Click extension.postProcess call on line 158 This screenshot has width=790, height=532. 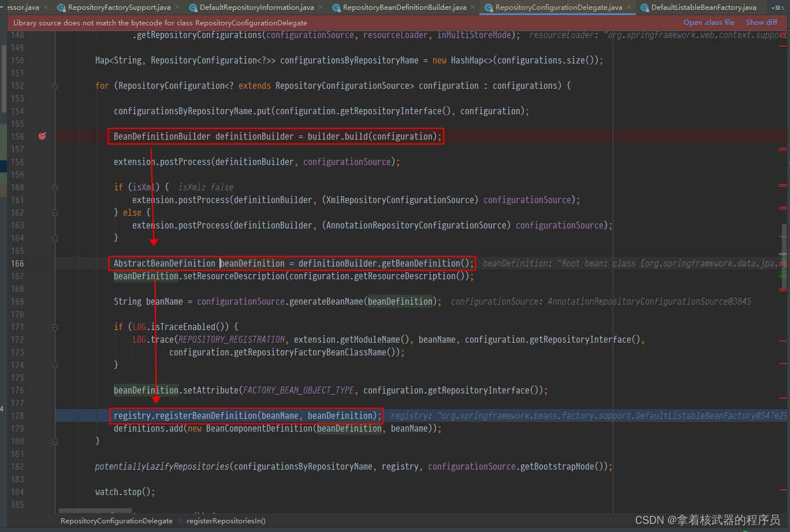[x=162, y=162]
